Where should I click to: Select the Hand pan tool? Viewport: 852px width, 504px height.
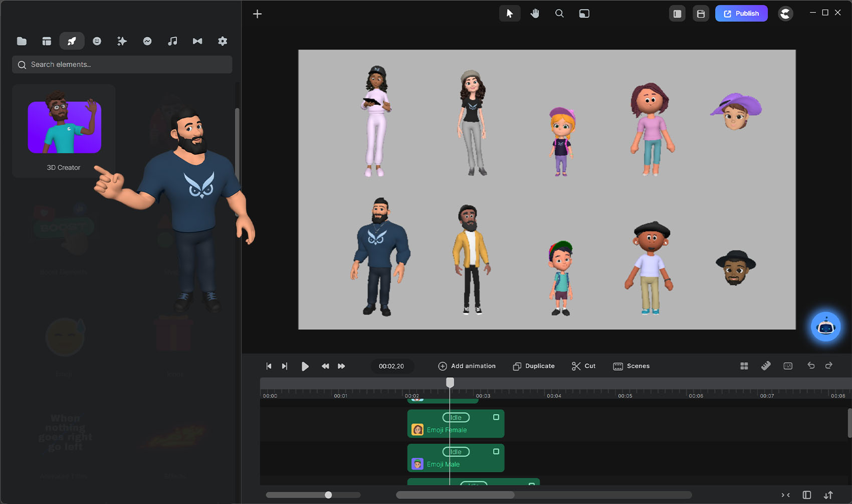click(x=535, y=14)
